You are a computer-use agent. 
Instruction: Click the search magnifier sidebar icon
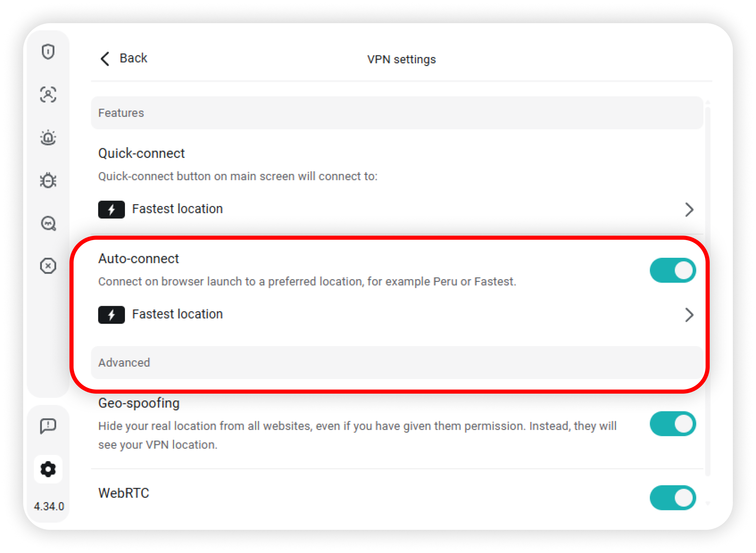(x=48, y=223)
